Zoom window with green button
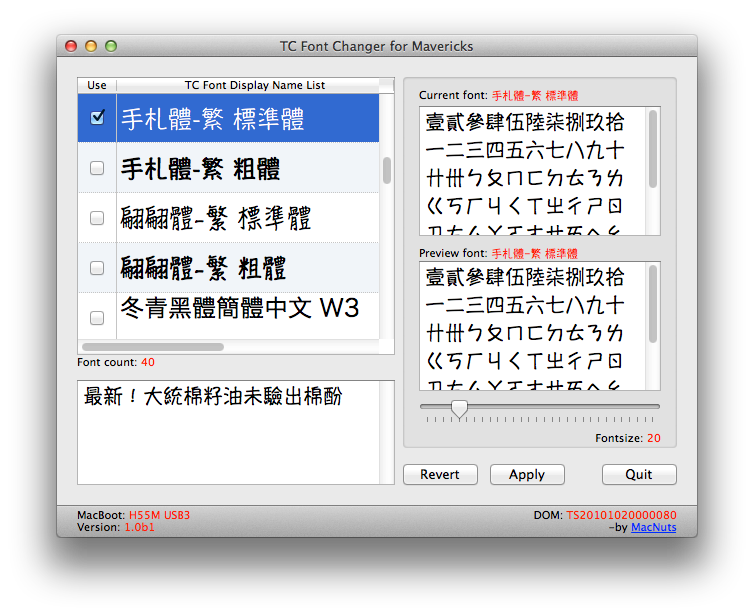 111,46
